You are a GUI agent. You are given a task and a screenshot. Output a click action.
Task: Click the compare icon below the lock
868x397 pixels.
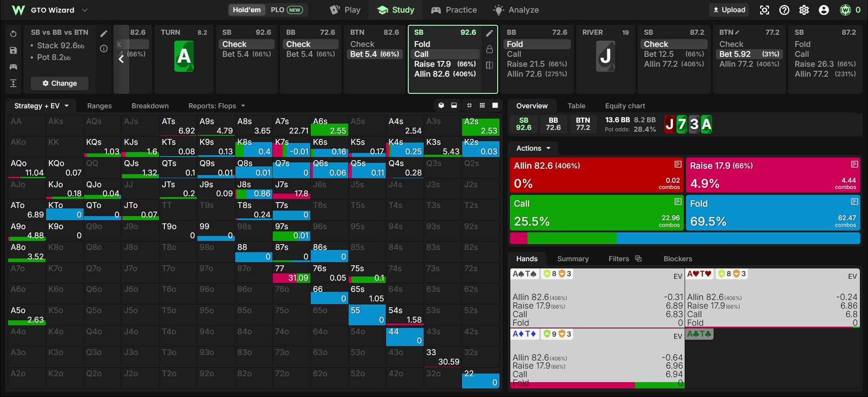(x=490, y=65)
